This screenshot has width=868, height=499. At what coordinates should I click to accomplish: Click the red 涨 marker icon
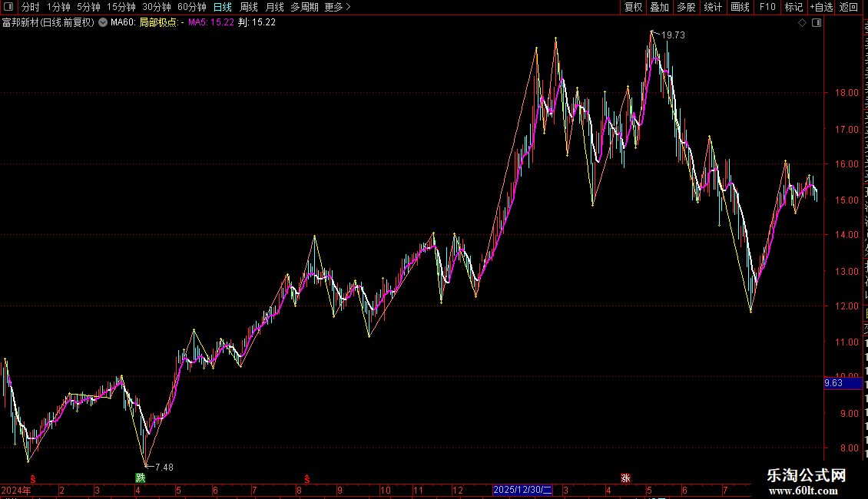click(625, 478)
